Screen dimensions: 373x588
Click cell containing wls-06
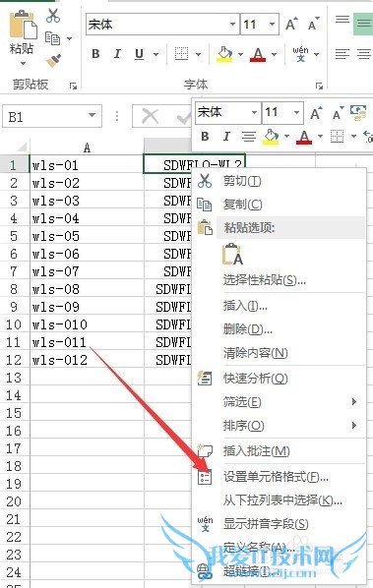[87, 254]
